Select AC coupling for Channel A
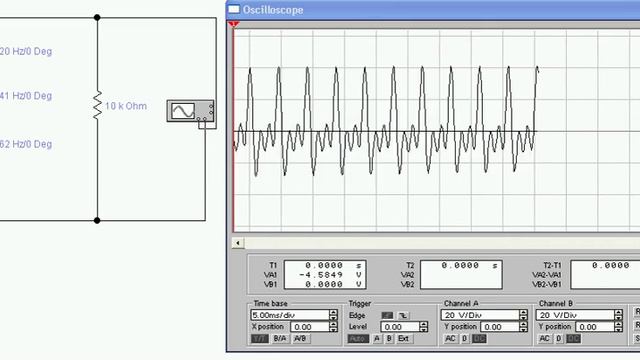 (450, 339)
